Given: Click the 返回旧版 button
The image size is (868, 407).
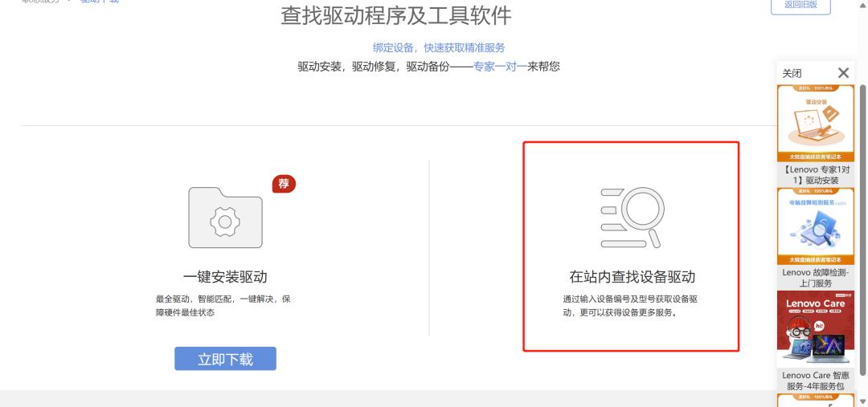Looking at the screenshot, I should tap(800, 6).
